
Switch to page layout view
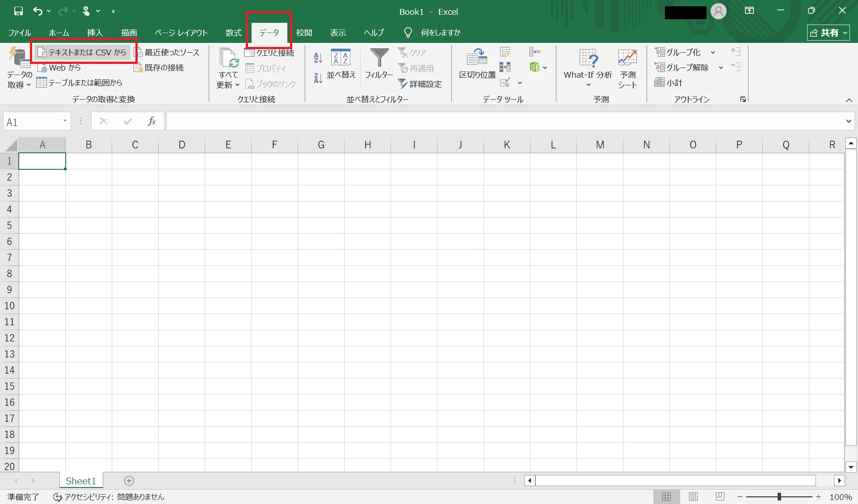pyautogui.click(x=693, y=496)
